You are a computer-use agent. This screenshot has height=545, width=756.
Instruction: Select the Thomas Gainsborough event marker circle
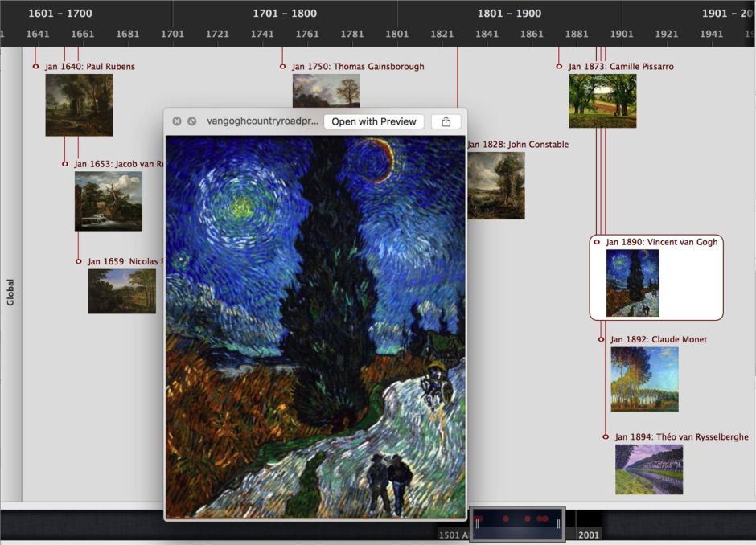tap(282, 66)
